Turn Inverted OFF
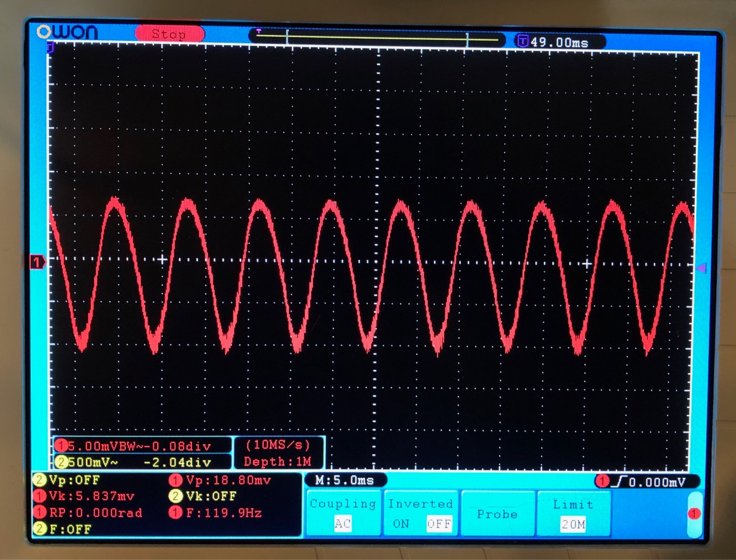 click(x=439, y=524)
